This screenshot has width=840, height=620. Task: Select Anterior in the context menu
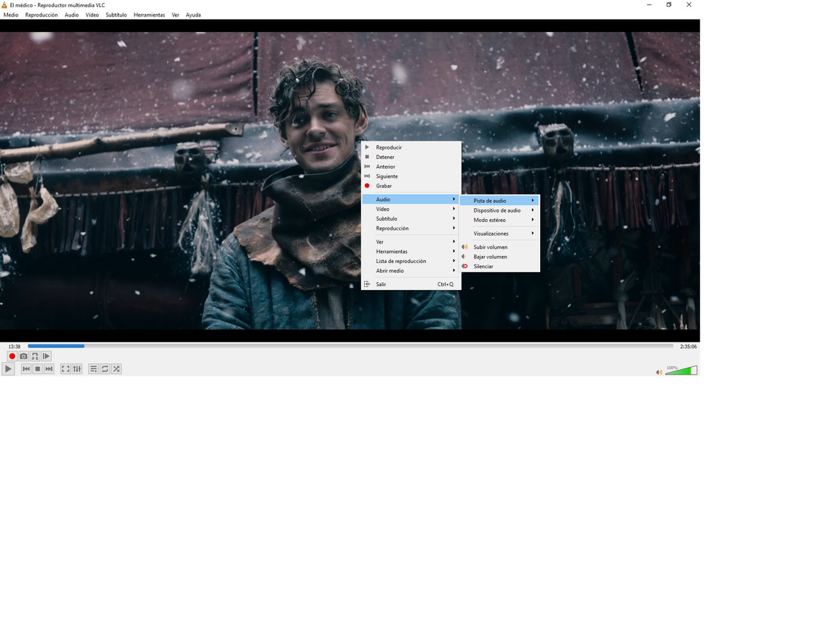click(411, 167)
